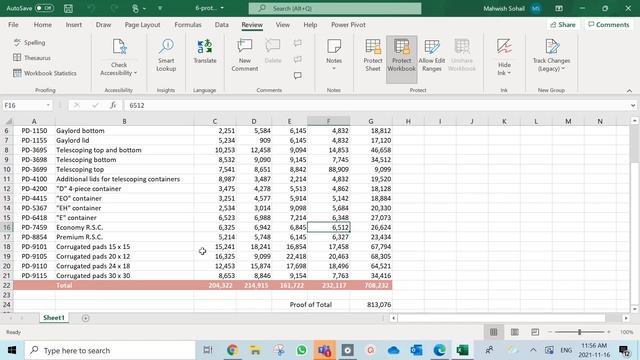This screenshot has width=640, height=360.
Task: Click the Insert Function fx icon
Action: click(113, 105)
